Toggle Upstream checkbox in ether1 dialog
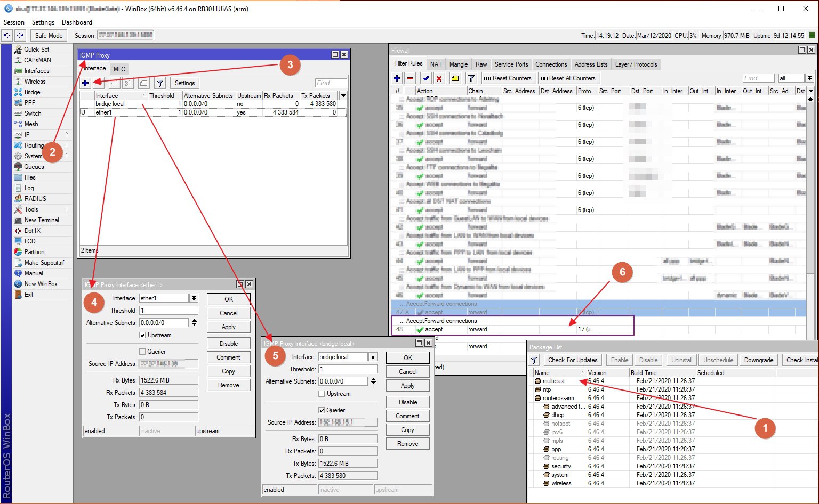This screenshot has width=819, height=504. 142,335
